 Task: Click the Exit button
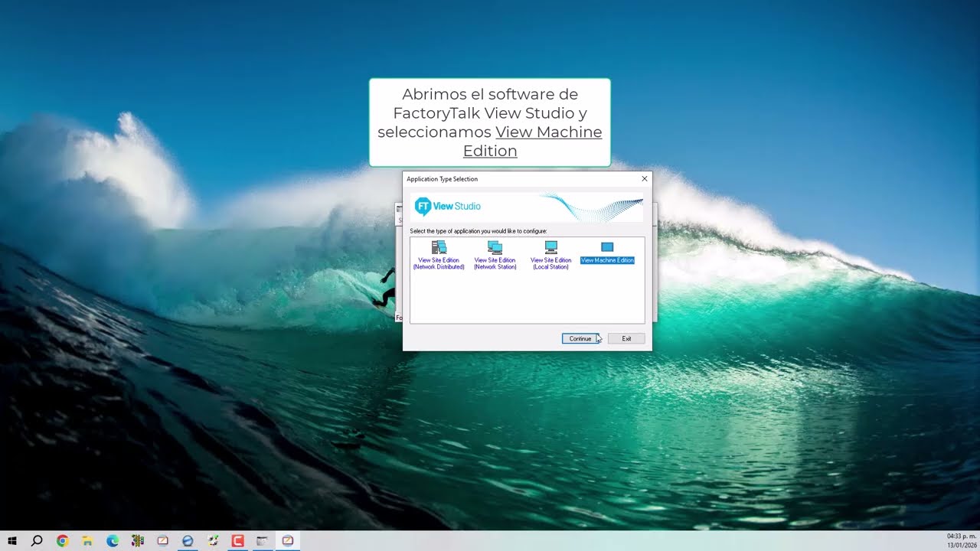pos(626,338)
